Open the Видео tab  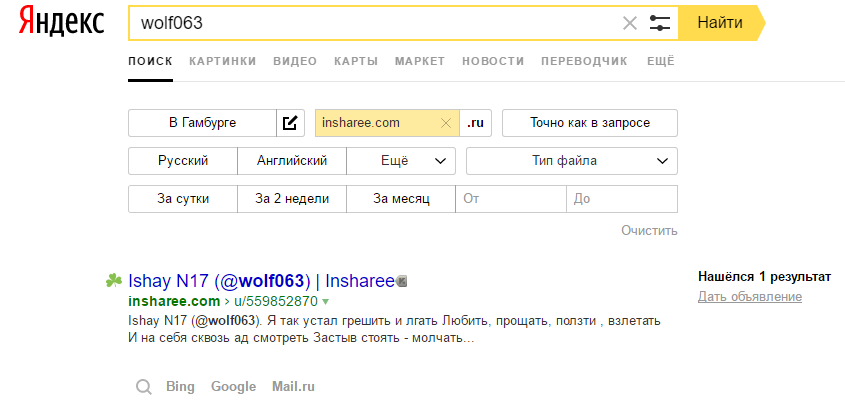[x=295, y=61]
